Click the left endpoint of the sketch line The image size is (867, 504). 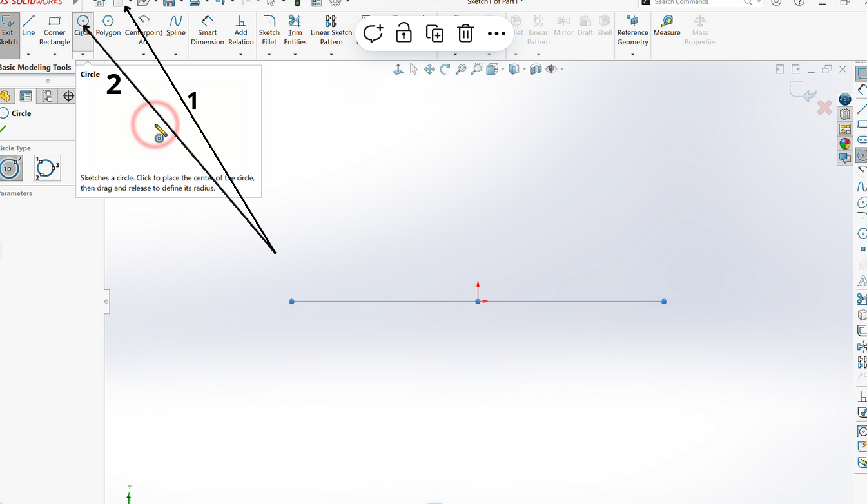(292, 301)
